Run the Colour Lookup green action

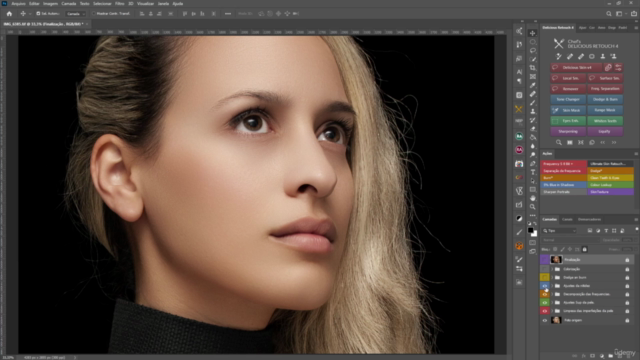coord(610,185)
